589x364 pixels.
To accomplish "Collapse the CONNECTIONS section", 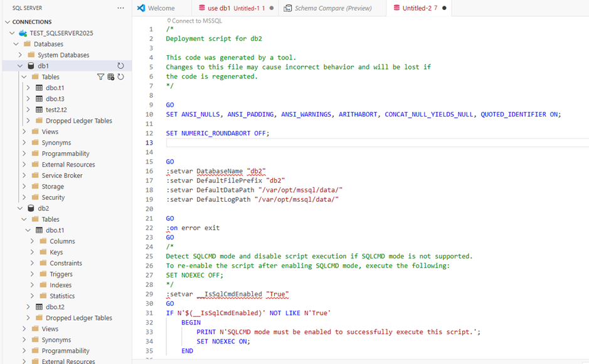I will 8,22.
